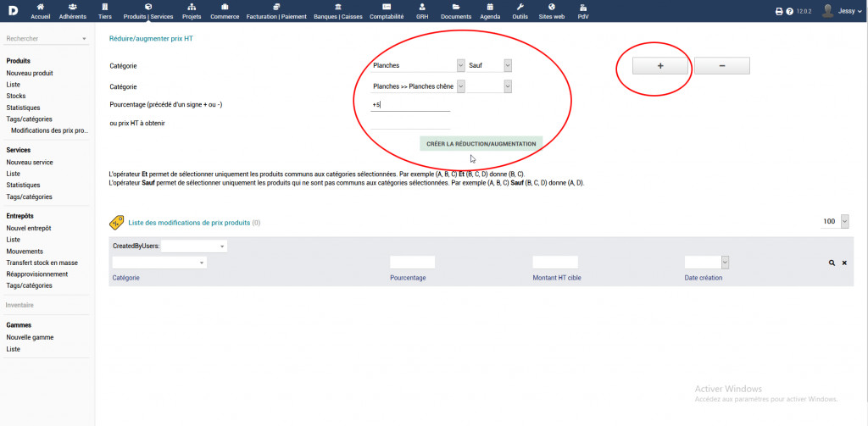Open the Documents folder icon
This screenshot has width=868, height=426.
455,7
